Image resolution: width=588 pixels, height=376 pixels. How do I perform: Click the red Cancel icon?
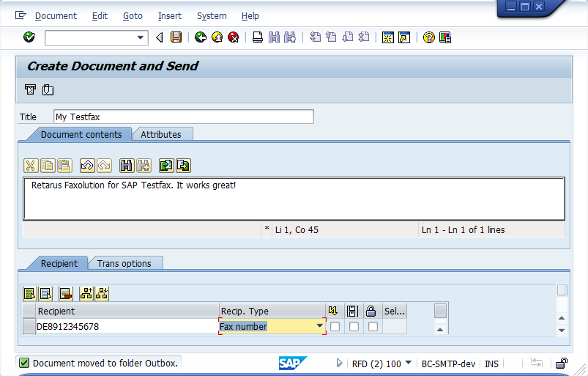233,37
